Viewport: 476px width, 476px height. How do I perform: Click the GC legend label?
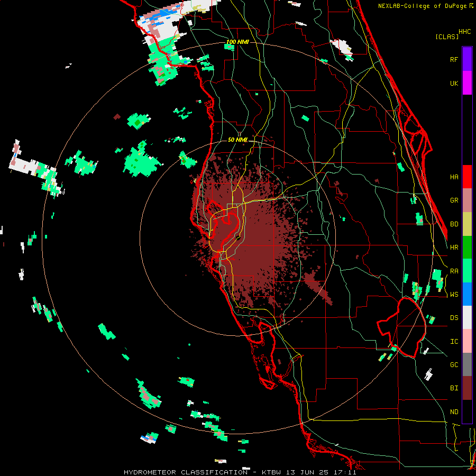(454, 365)
